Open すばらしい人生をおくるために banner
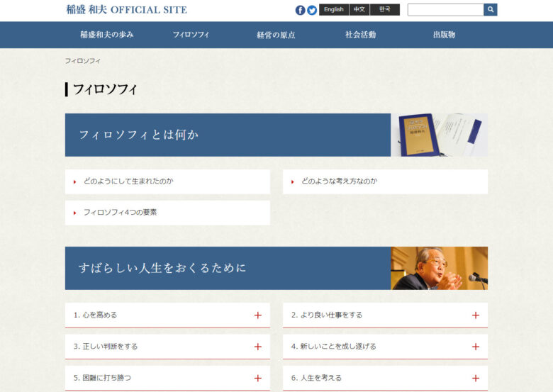The width and height of the screenshot is (553, 392). 228,268
